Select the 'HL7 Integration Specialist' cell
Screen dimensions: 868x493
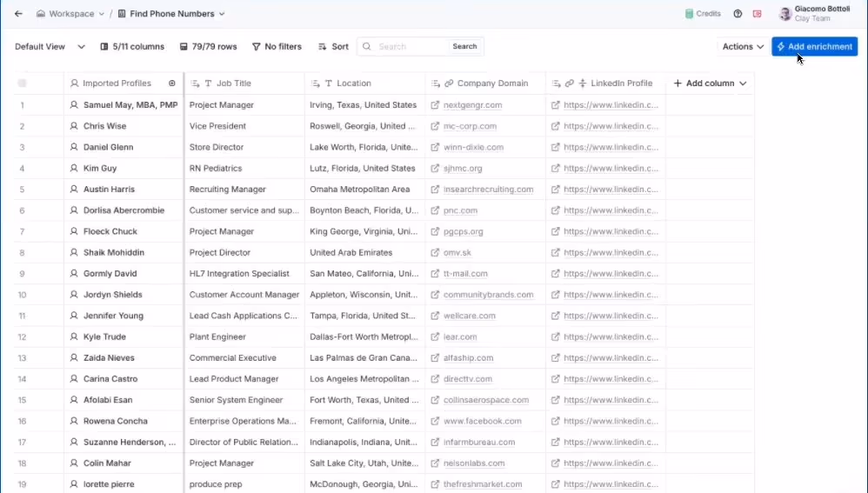pyautogui.click(x=244, y=273)
